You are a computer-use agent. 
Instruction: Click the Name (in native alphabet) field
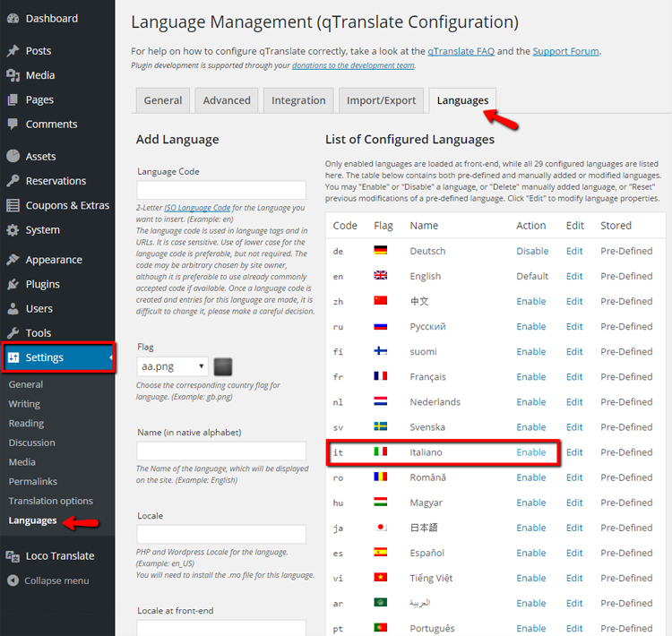click(221, 451)
